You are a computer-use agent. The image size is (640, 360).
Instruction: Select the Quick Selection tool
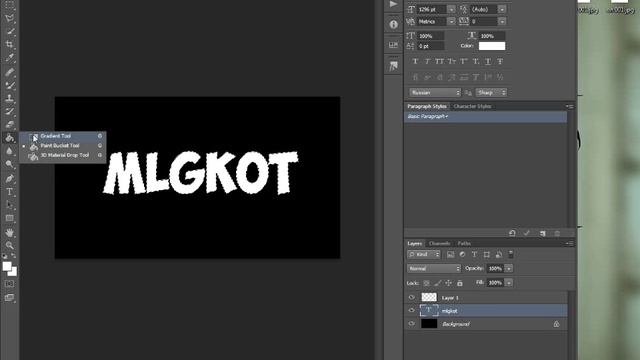9,31
